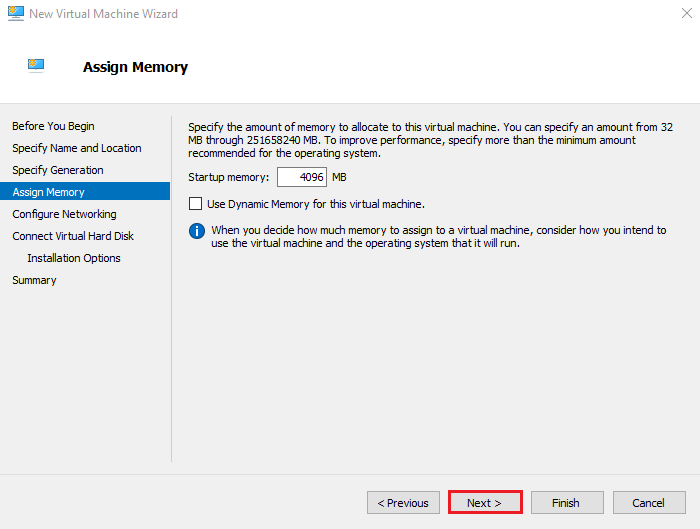This screenshot has height=529, width=700.
Task: Open Connect Virtual Hard Disk step
Action: tap(73, 236)
